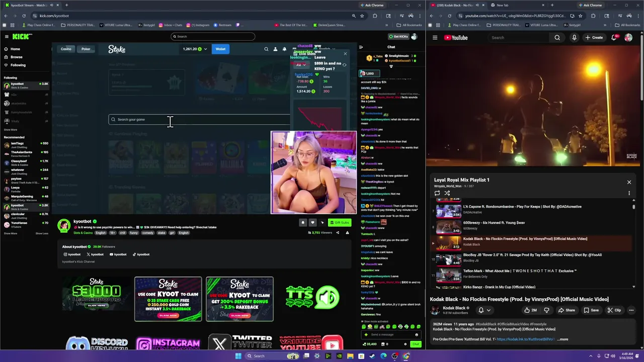The width and height of the screenshot is (644, 362).
Task: Open Classybeef recommended channel
Action: tap(25, 162)
